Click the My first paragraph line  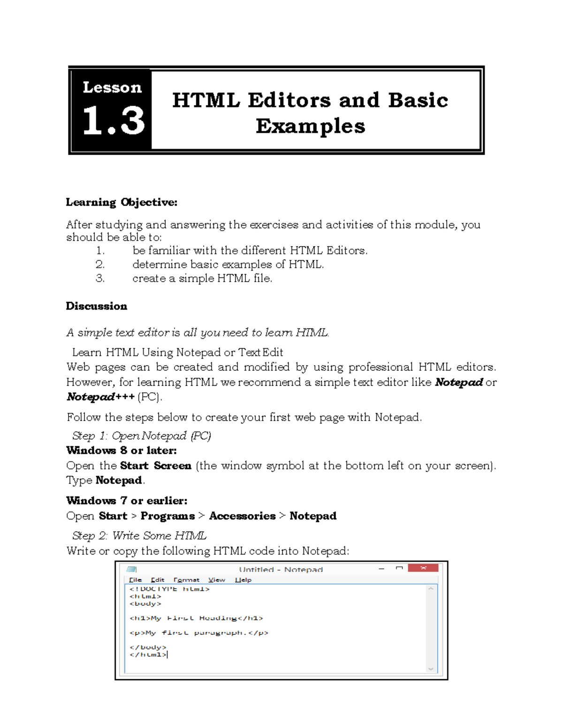(199, 632)
